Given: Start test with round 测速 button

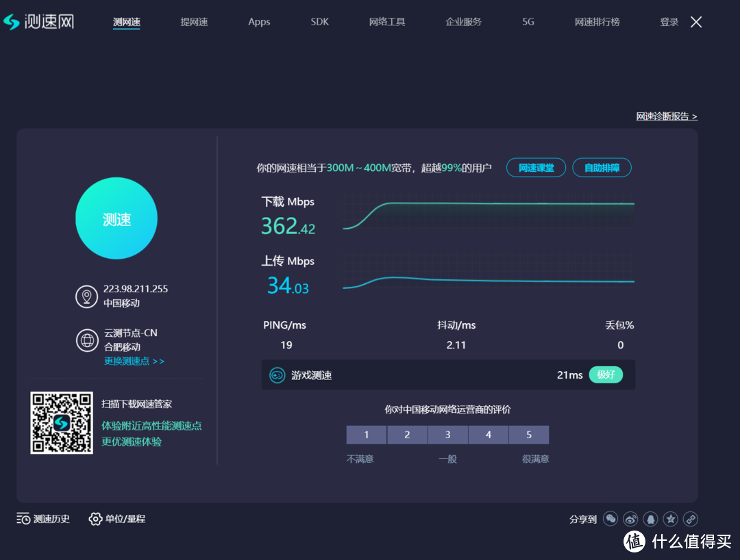Looking at the screenshot, I should point(116,218).
